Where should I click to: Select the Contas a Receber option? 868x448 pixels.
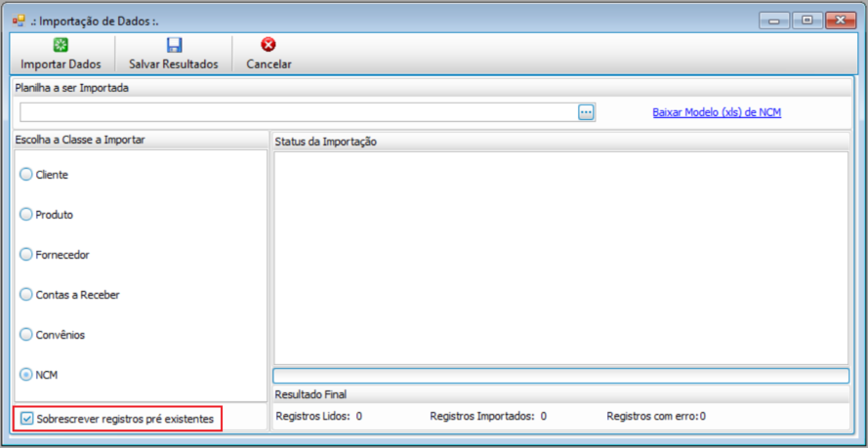[26, 295]
